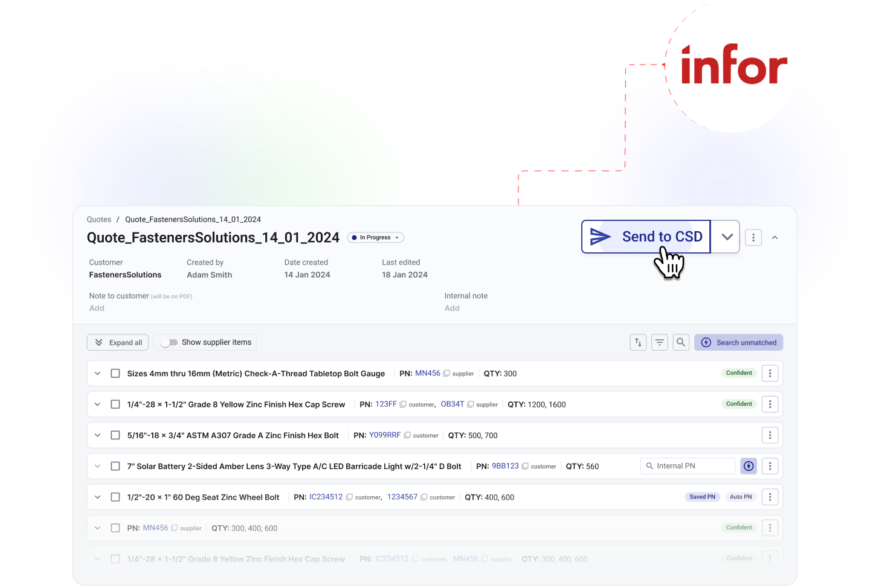Check the Check-A-Thread Bolt Gauge row checkbox
Image resolution: width=870 pixels, height=588 pixels.
tap(115, 374)
